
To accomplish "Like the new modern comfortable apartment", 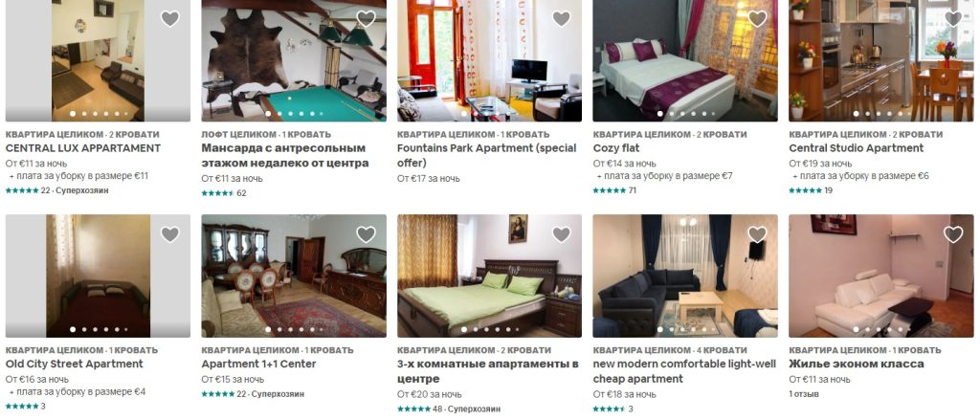I will click(757, 234).
